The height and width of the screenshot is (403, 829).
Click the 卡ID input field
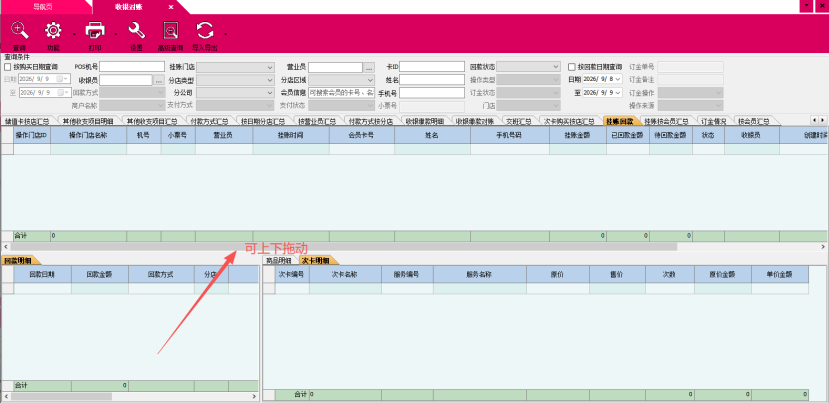pyautogui.click(x=431, y=67)
